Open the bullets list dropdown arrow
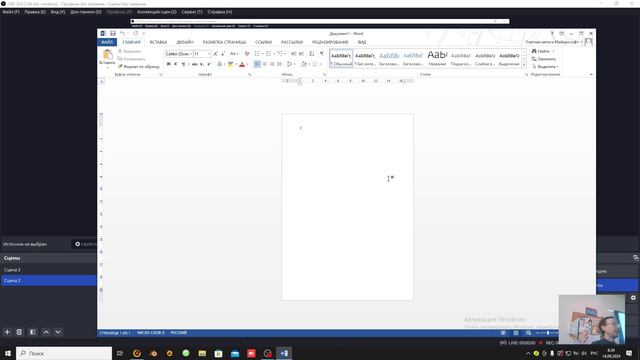This screenshot has width=640, height=360. [x=262, y=54]
